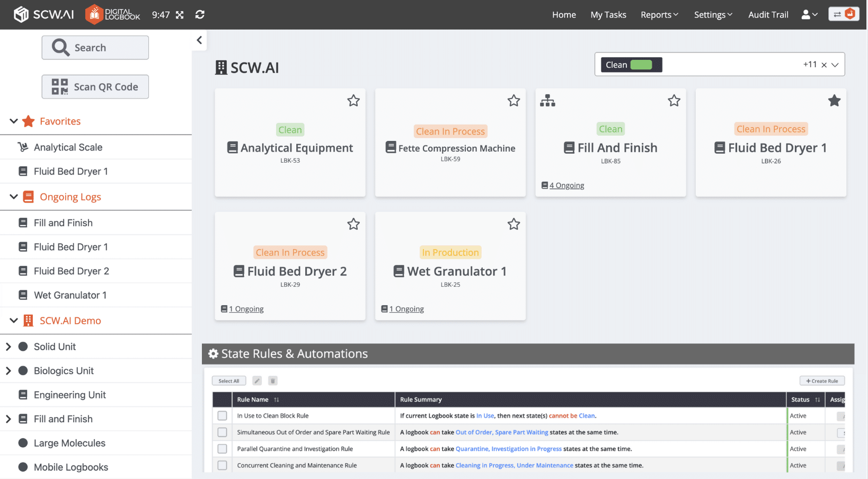
Task: Click the Search field in sidebar
Action: 95,48
